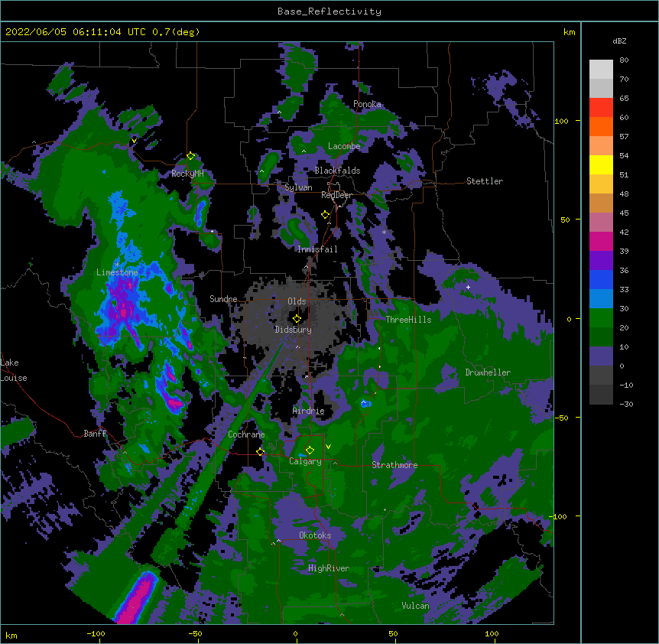Click the Okotoks city label

pyautogui.click(x=315, y=535)
